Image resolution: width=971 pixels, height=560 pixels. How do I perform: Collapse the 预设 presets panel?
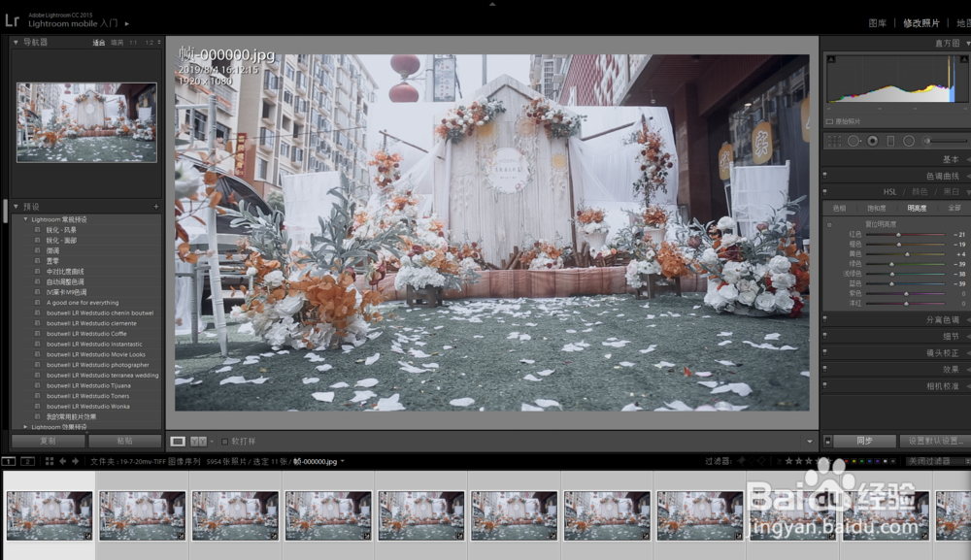(16, 207)
